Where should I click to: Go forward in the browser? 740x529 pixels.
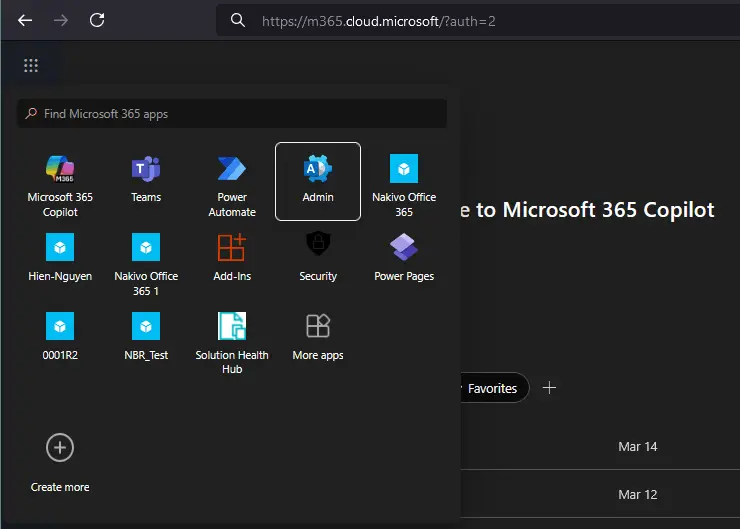(61, 20)
